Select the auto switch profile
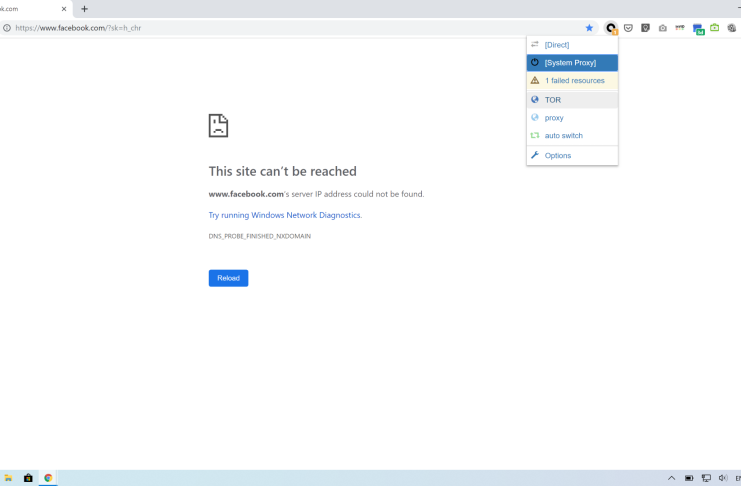This screenshot has width=741, height=486. [572, 135]
